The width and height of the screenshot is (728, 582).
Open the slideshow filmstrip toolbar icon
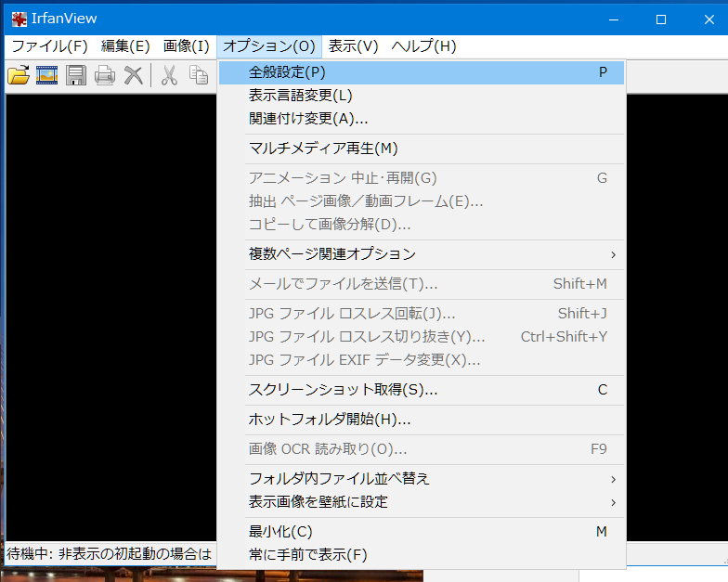[x=46, y=75]
